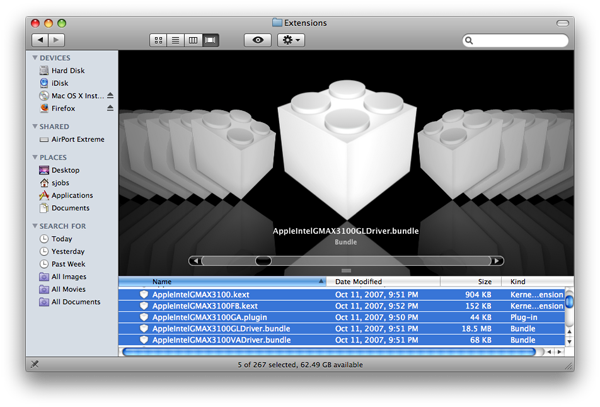
Task: Open the Action gear menu
Action: point(291,40)
